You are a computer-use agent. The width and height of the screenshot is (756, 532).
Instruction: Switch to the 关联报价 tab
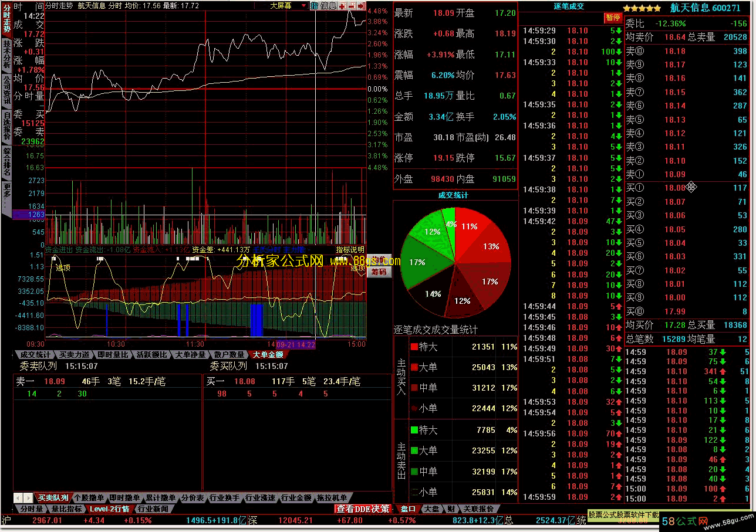(x=478, y=509)
